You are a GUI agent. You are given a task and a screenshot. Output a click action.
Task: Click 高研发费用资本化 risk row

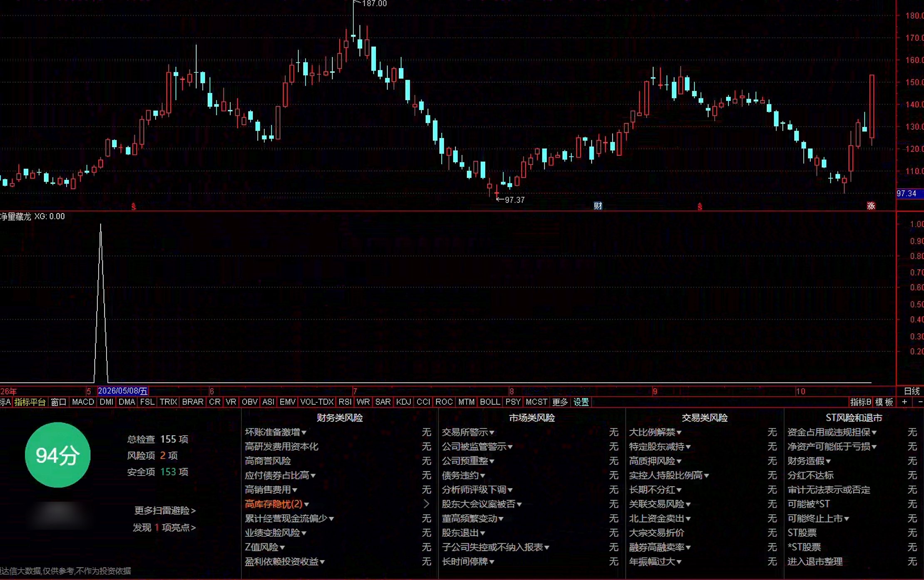point(338,446)
